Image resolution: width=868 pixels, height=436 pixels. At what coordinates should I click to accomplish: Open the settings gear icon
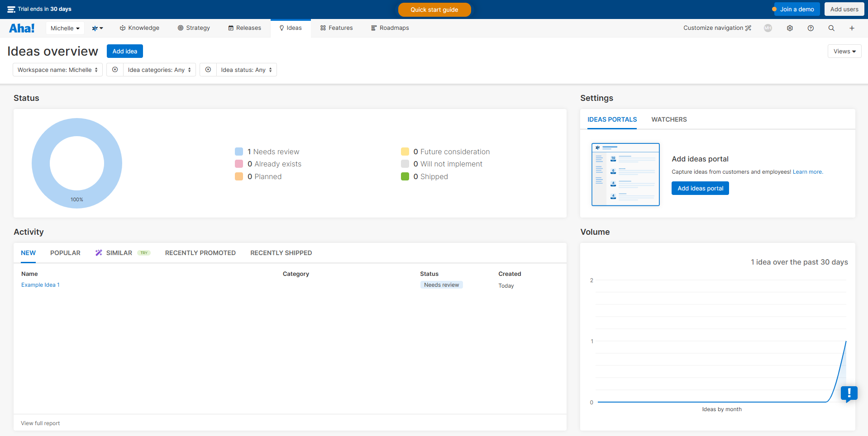[x=790, y=28]
